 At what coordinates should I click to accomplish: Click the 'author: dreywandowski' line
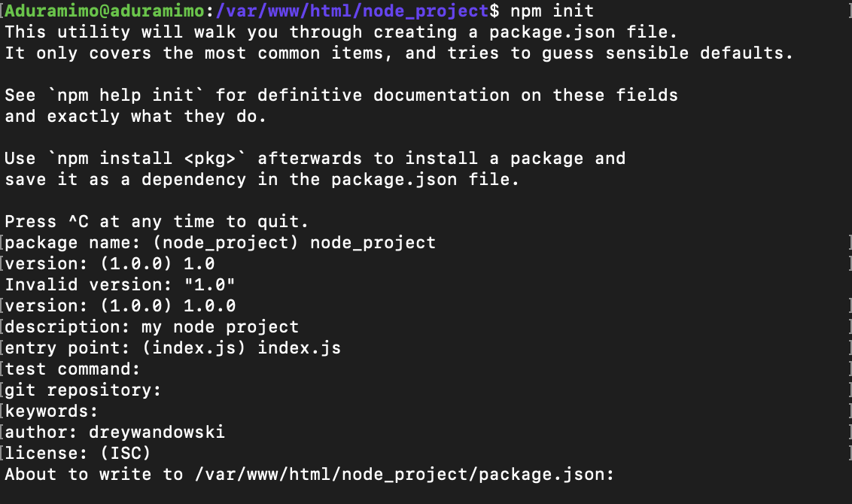click(115, 433)
